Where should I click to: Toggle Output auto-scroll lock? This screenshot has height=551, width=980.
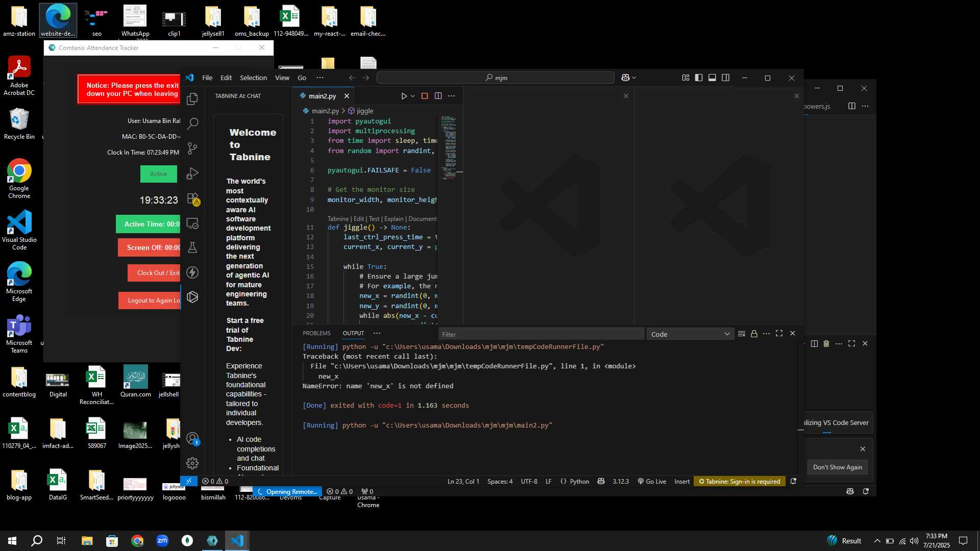click(754, 334)
